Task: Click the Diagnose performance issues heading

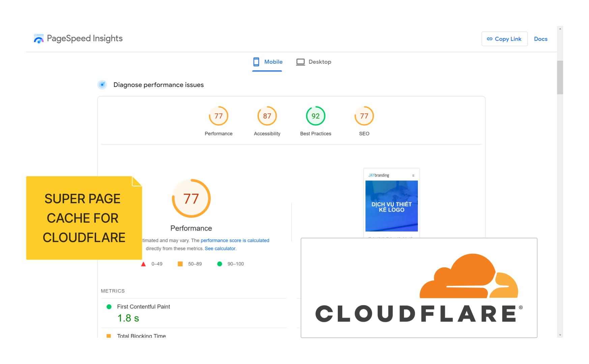Action: click(x=158, y=85)
